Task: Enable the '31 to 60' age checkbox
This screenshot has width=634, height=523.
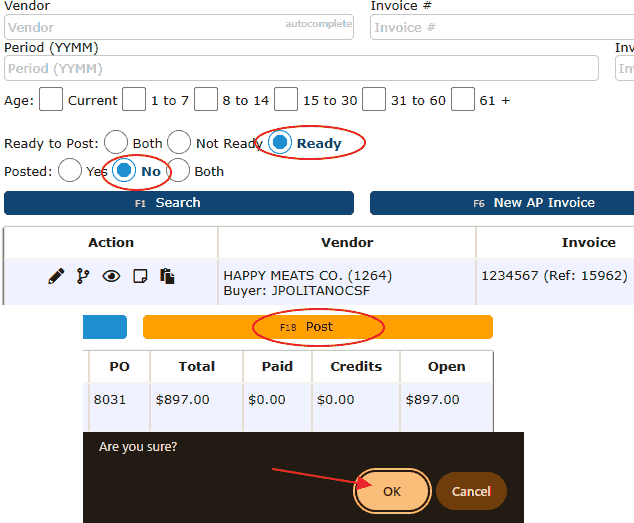Action: point(374,100)
